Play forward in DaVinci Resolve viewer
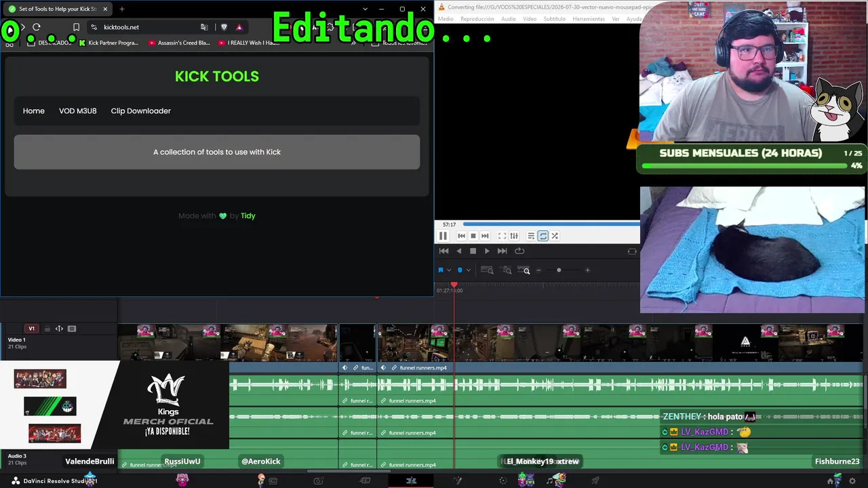The height and width of the screenshot is (488, 868). [x=487, y=251]
